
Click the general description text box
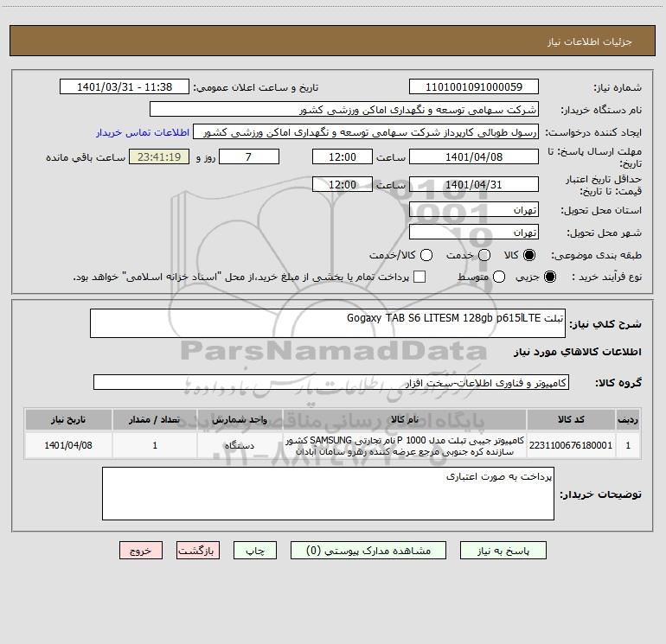tap(328, 323)
